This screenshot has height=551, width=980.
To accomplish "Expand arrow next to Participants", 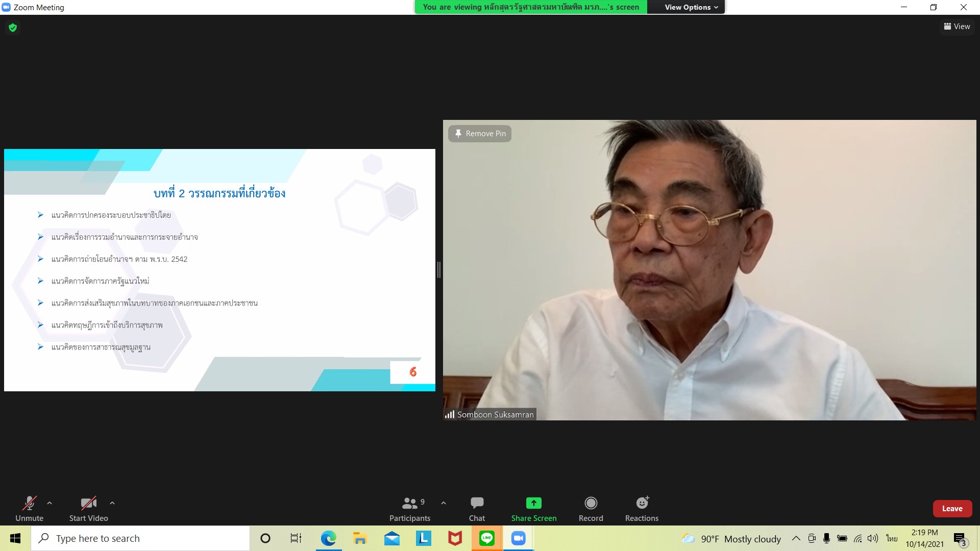I will point(444,503).
